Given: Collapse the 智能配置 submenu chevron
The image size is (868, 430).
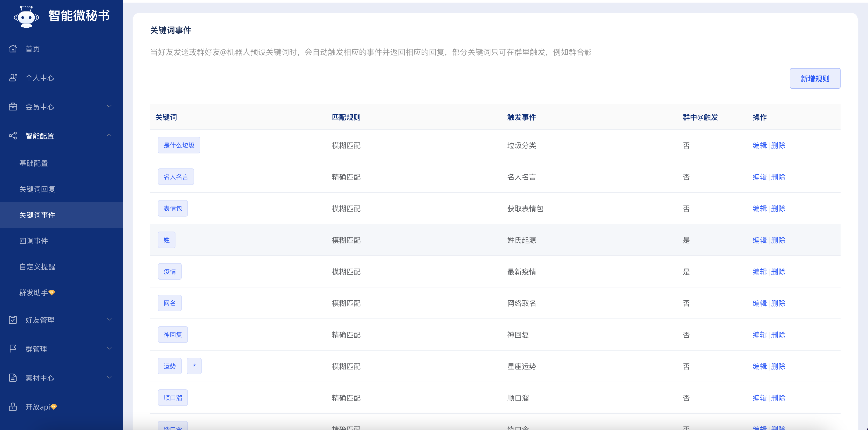Looking at the screenshot, I should coord(109,135).
